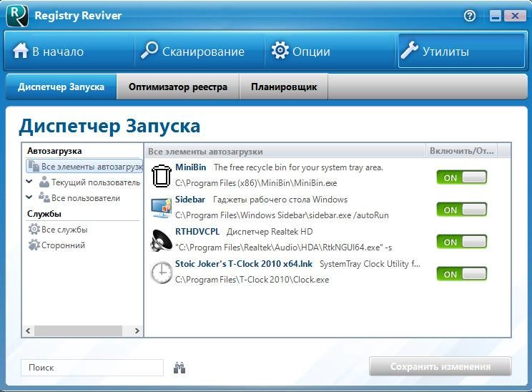Switch to the Планировщик tab
The width and height of the screenshot is (532, 392).
tap(284, 87)
